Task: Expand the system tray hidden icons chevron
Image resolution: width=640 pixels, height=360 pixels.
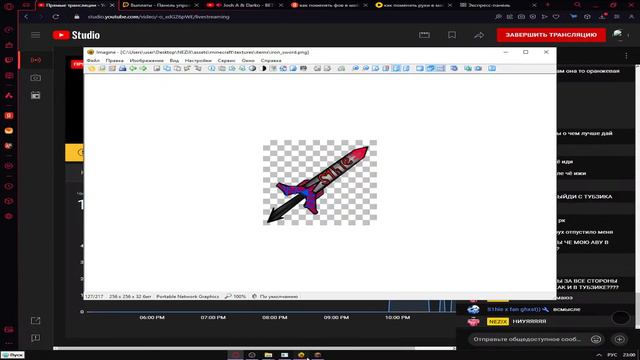Action: click(598, 355)
